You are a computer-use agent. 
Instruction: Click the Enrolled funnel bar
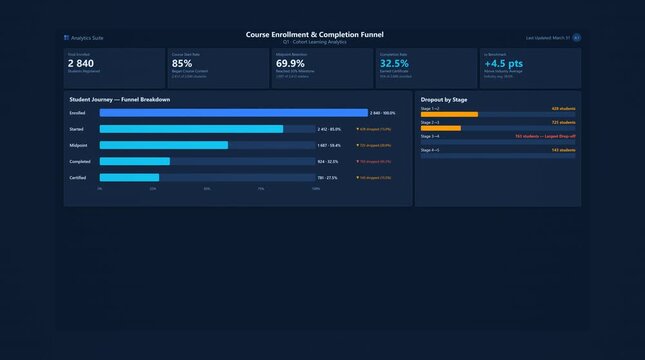[234, 113]
